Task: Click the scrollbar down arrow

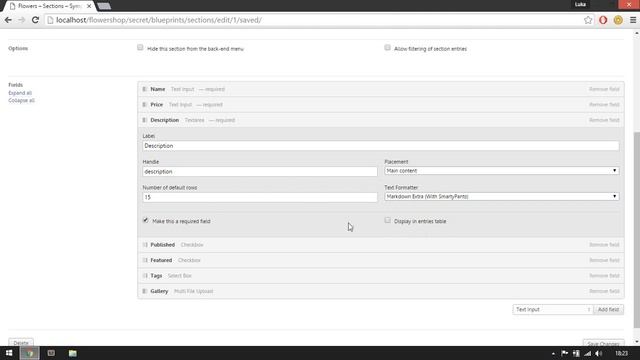Action: pyautogui.click(x=636, y=342)
